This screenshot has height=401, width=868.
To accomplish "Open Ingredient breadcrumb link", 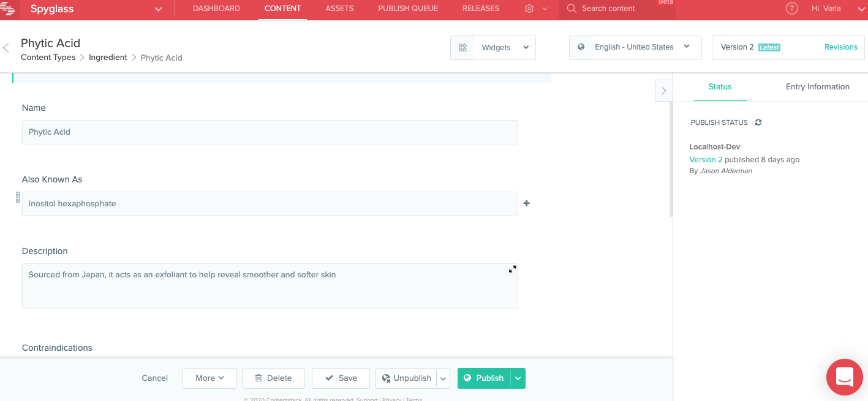I will [x=108, y=57].
